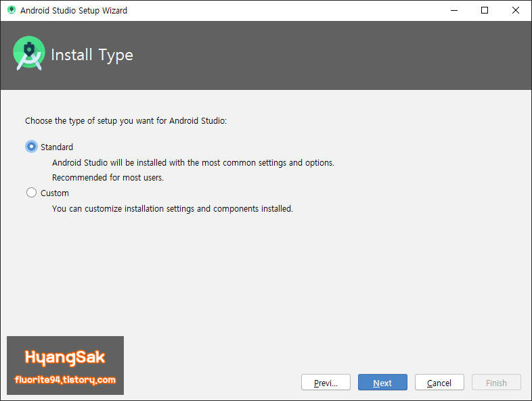Select the Custom install type radio button
This screenshot has width=532, height=401.
pyautogui.click(x=31, y=193)
